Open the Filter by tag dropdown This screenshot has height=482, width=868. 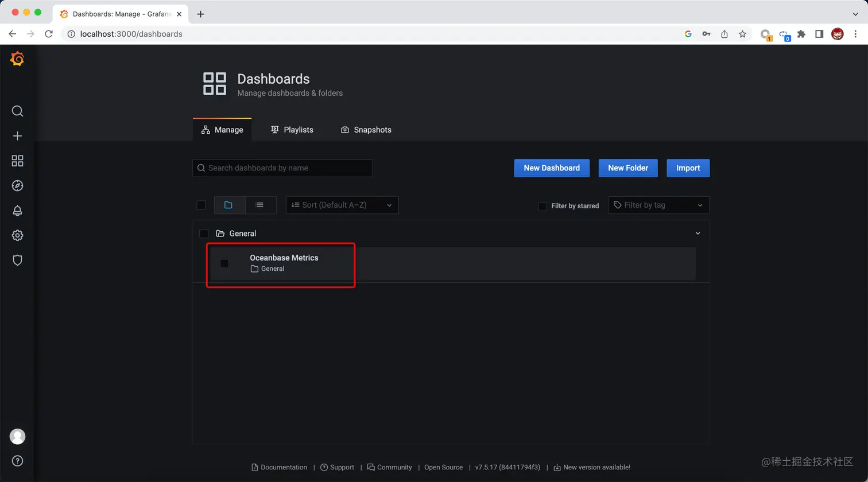[x=658, y=205]
